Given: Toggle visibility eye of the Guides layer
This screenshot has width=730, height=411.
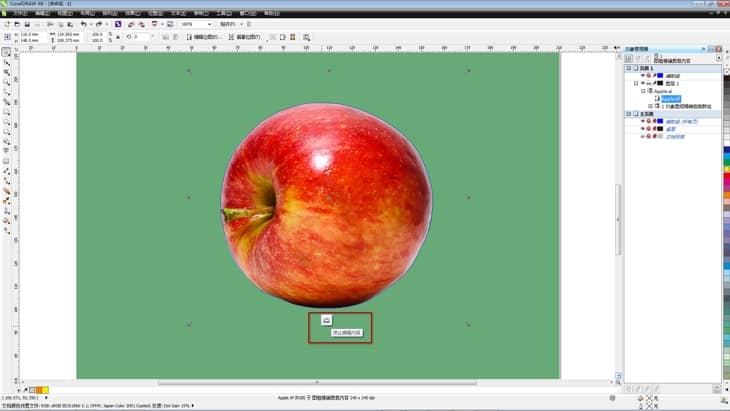Looking at the screenshot, I should pos(641,75).
